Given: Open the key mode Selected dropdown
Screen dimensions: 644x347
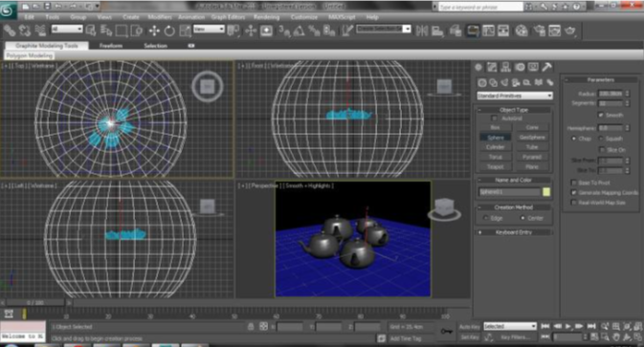Looking at the screenshot, I should click(510, 326).
